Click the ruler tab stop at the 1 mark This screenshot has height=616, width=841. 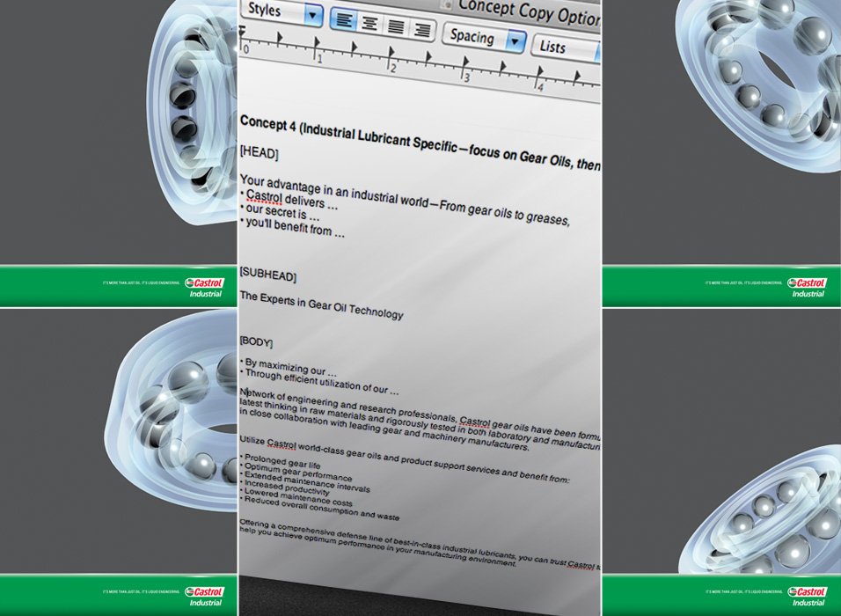(x=317, y=41)
